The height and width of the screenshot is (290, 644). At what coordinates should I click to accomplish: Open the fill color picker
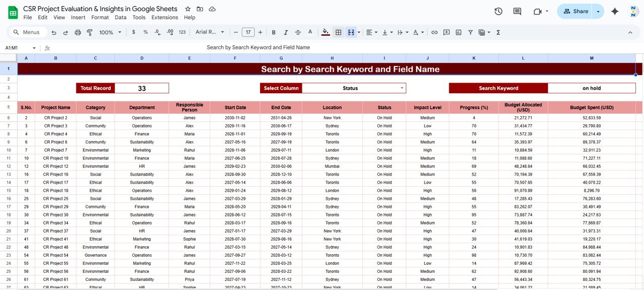tap(326, 32)
